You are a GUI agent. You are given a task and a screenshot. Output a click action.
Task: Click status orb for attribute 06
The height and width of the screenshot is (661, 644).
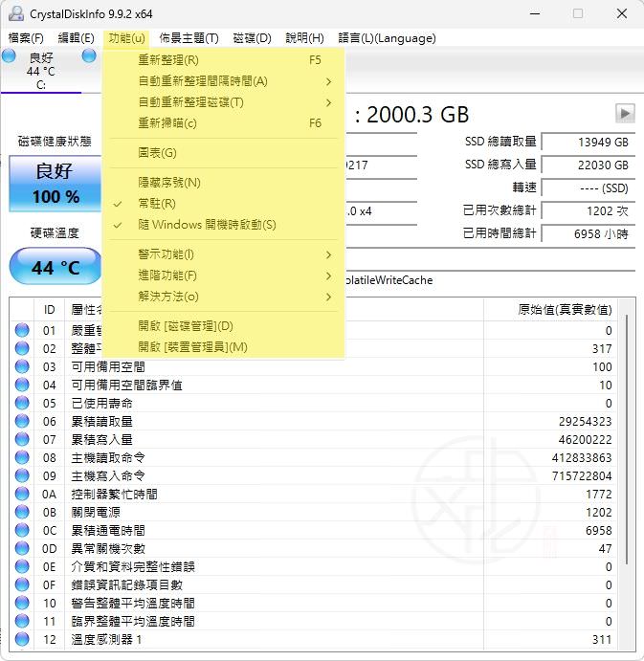pos(22,421)
